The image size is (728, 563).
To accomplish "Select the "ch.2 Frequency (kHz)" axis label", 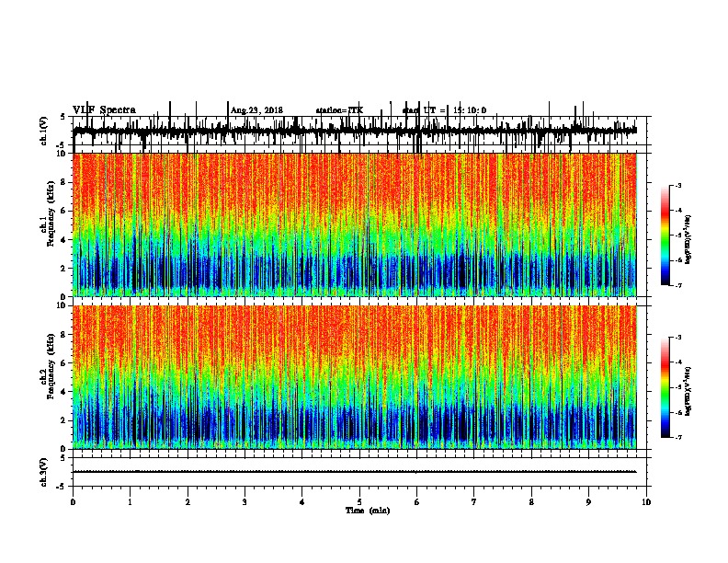I will [x=49, y=365].
